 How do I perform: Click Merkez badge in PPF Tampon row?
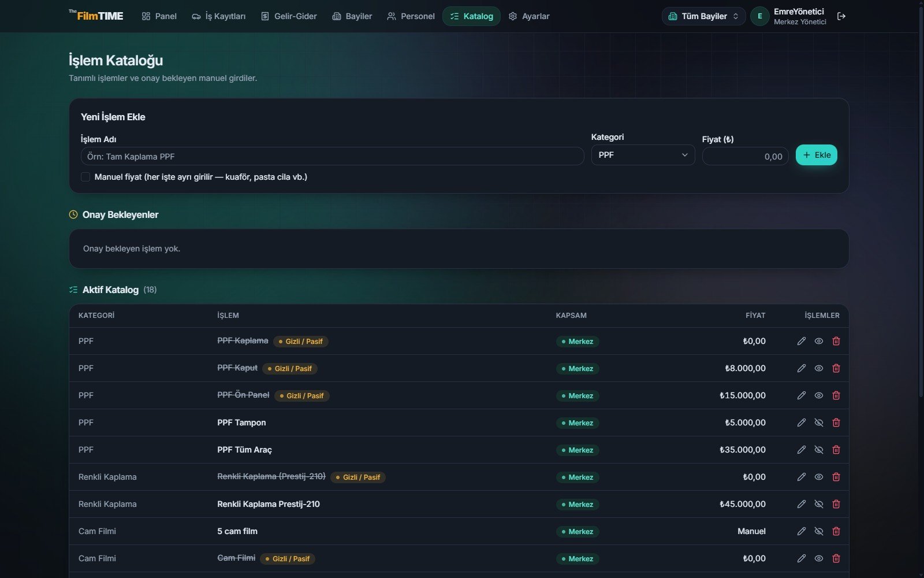click(577, 423)
